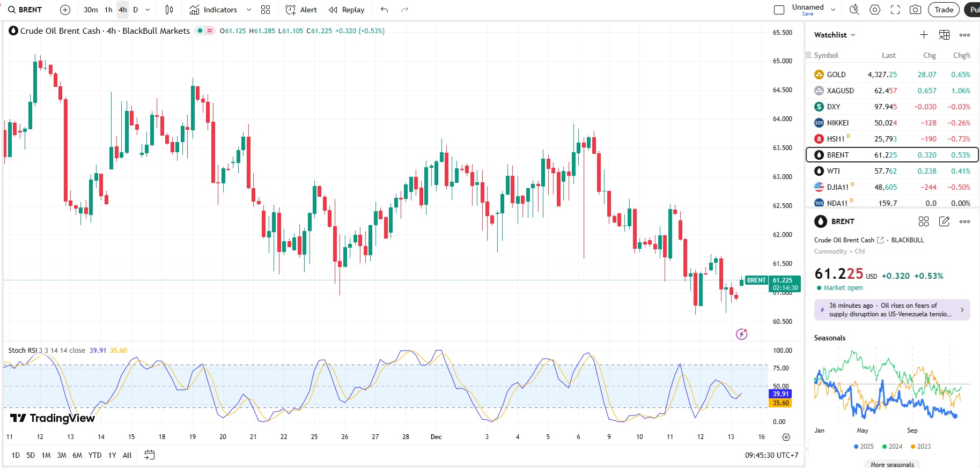Toggle the 2024 seasonals series

(x=892, y=447)
